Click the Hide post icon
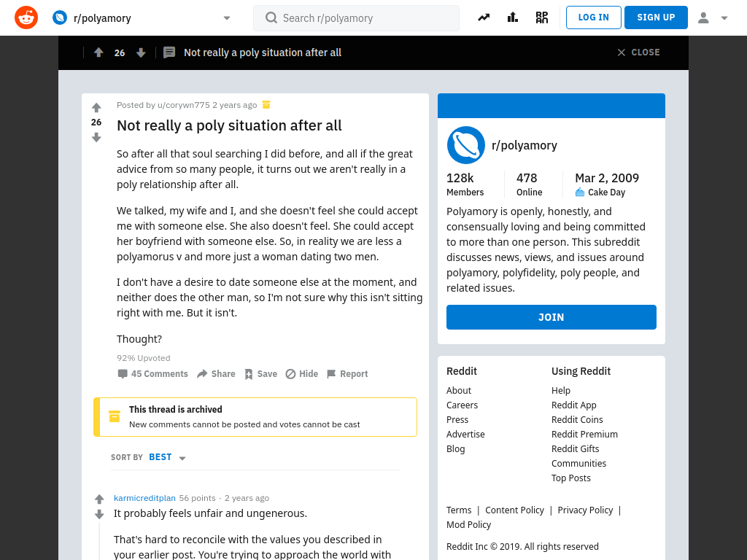The image size is (747, 560). 290,374
